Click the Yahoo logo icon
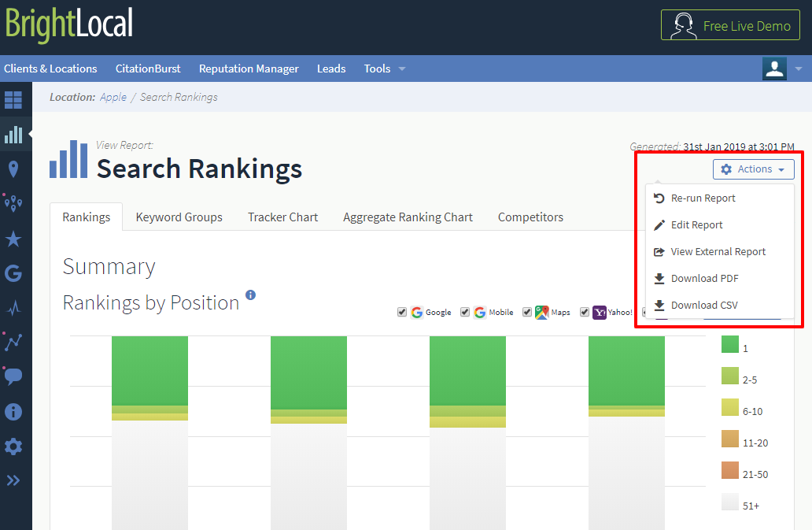Viewport: 812px width, 530px height. pos(599,313)
